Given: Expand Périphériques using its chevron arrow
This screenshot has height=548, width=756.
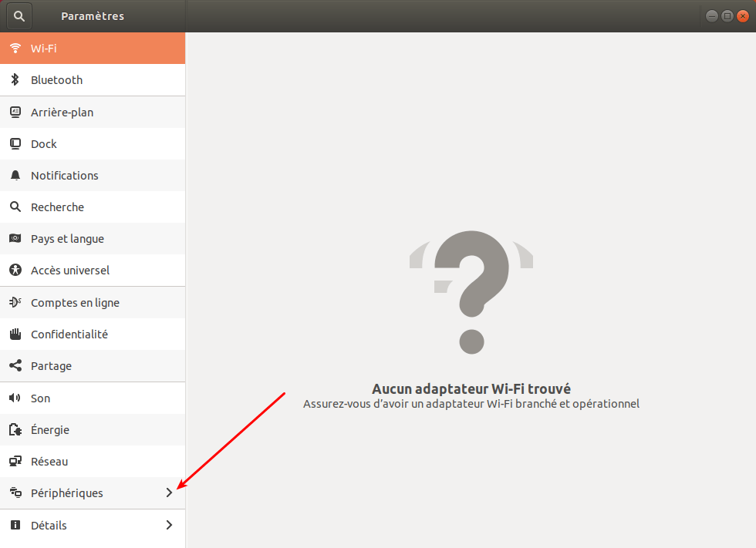Looking at the screenshot, I should click(170, 493).
